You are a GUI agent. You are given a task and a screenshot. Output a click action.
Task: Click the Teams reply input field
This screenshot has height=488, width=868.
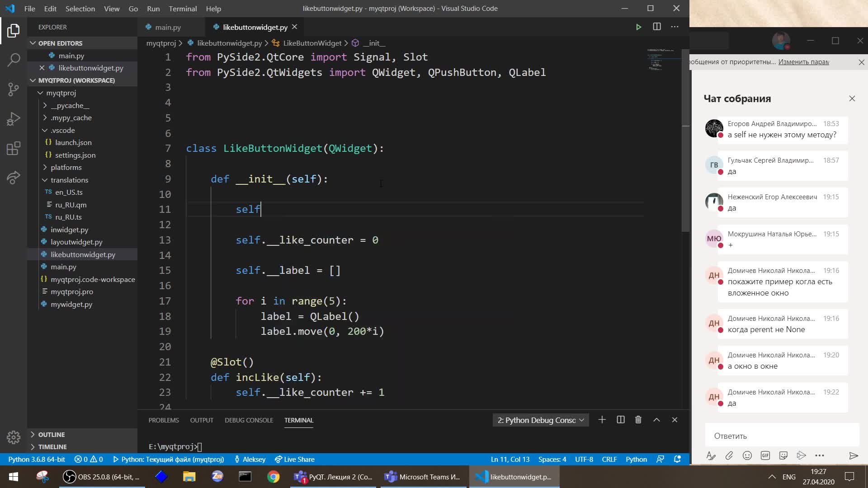coord(782,436)
